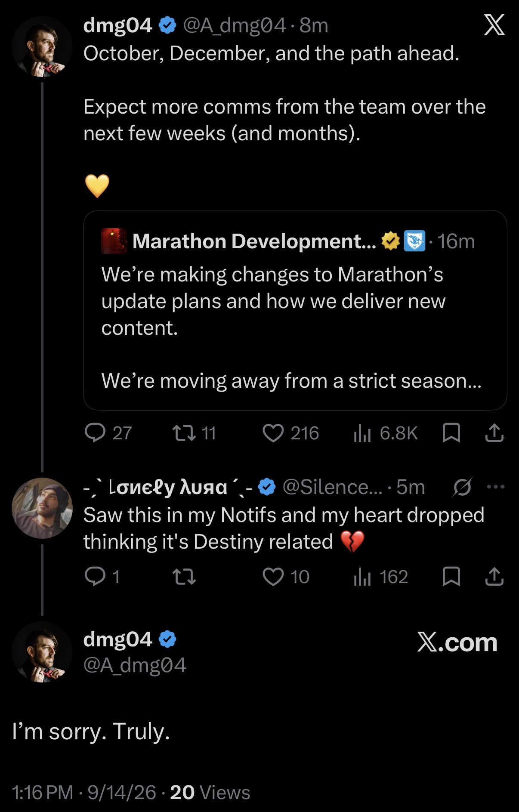The height and width of the screenshot is (812, 519).
Task: Bookmark Lonely Aura's reply
Action: (x=451, y=577)
